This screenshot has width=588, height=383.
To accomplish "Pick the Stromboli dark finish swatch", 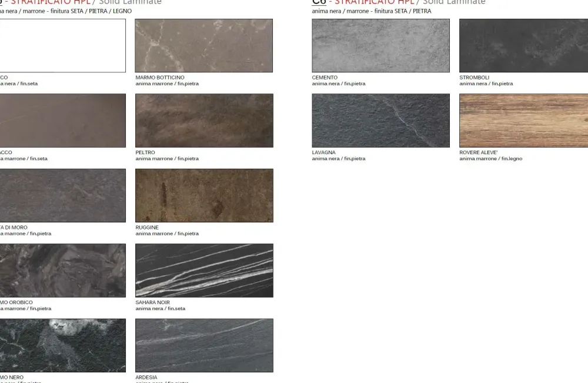I will click(523, 45).
